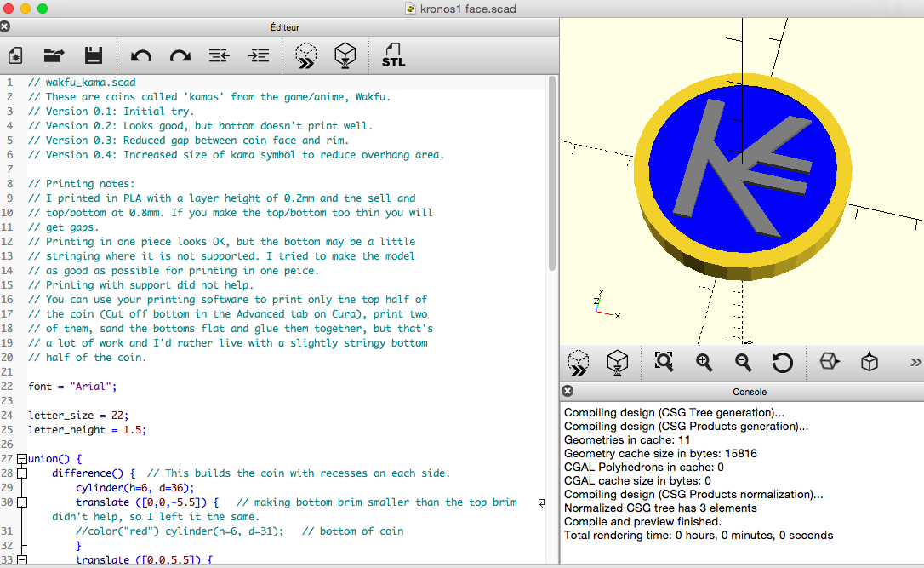Screen dimensions: 924x568
Task: Redo the edit with the toolbar arrow
Action: coord(180,56)
